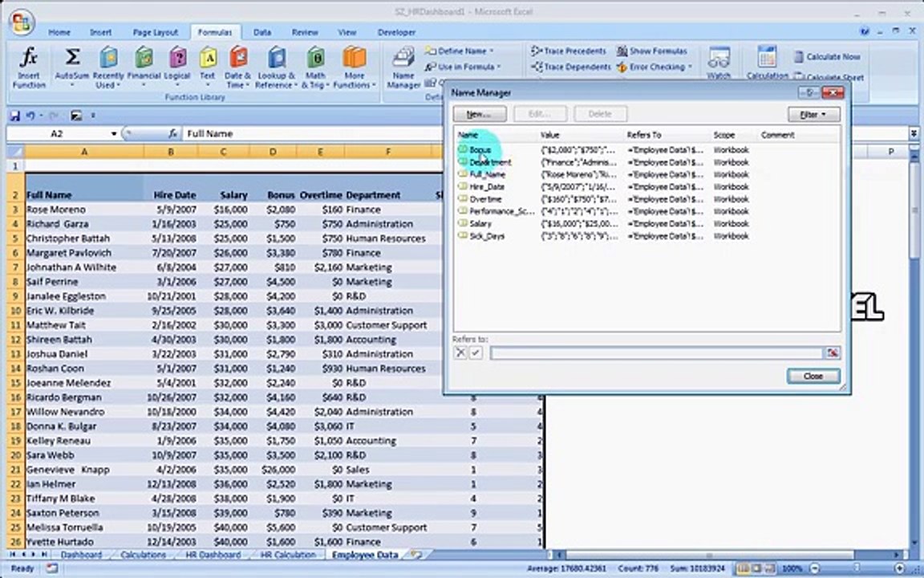Open More Functions library

click(355, 67)
